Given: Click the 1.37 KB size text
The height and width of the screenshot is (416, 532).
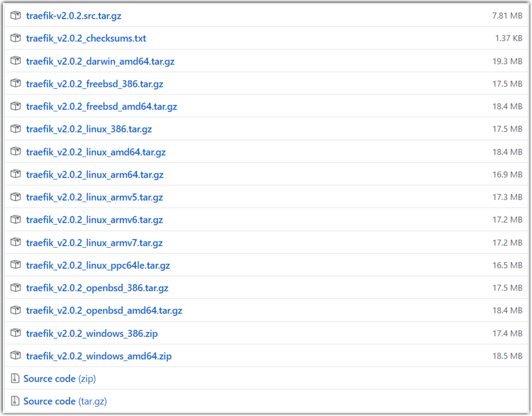Looking at the screenshot, I should click(509, 38).
